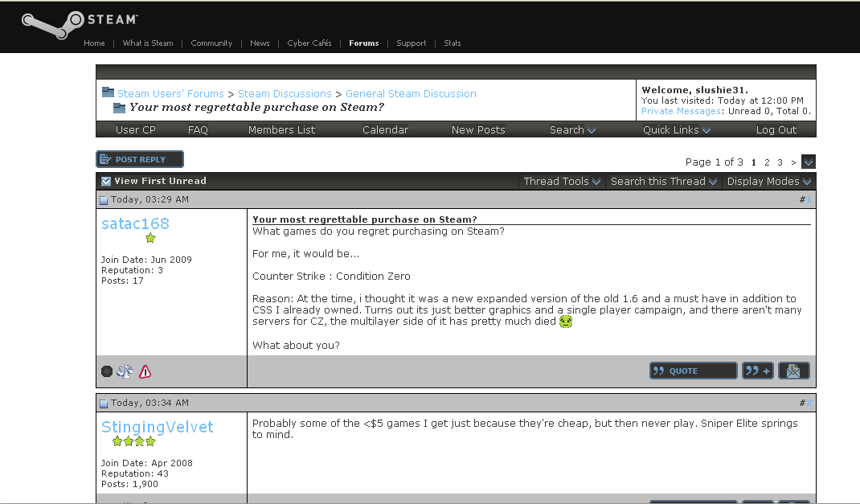
Task: Open the What is Steam page
Action: [148, 43]
